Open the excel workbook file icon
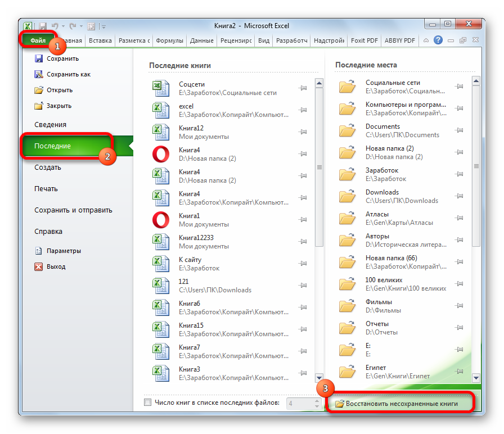The image size is (504, 434). (x=161, y=110)
